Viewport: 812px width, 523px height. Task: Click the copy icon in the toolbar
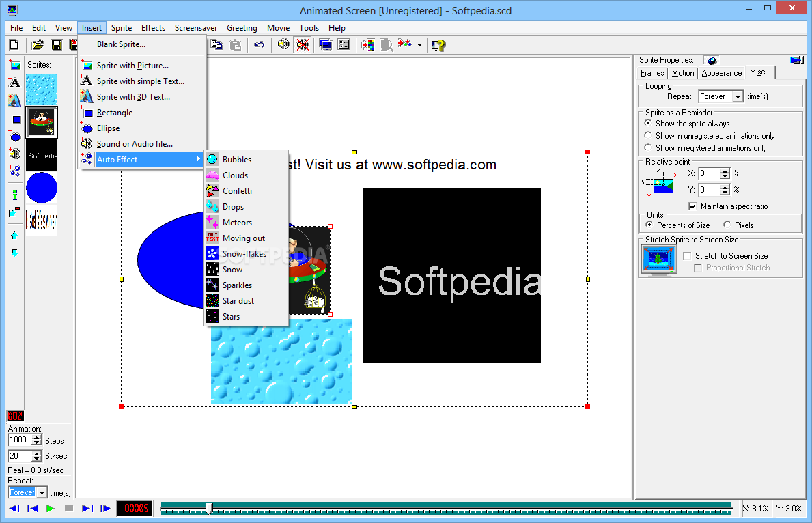217,45
